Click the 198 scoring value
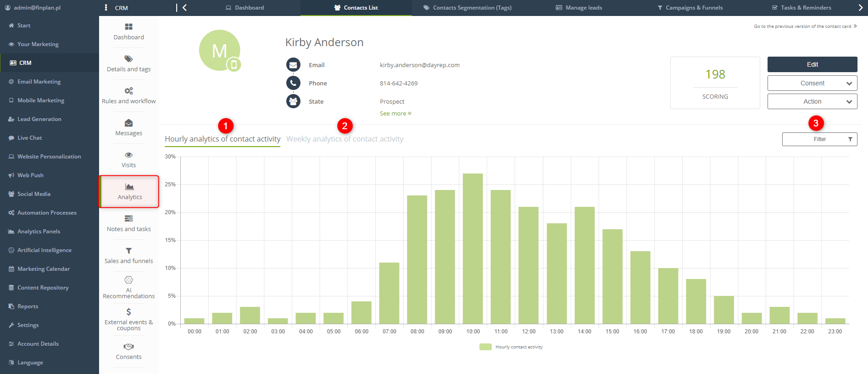 pos(715,74)
